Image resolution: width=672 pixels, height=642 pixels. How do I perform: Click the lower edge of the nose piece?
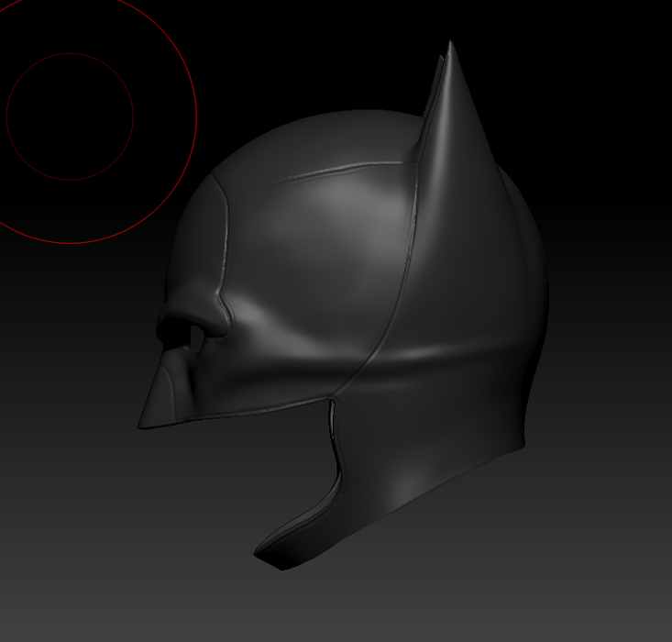tap(183, 421)
